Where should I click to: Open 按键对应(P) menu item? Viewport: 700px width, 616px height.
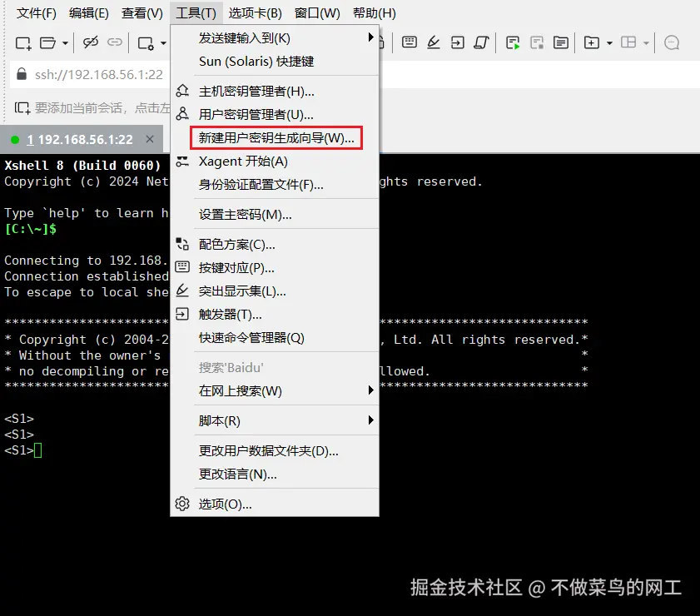pyautogui.click(x=275, y=268)
